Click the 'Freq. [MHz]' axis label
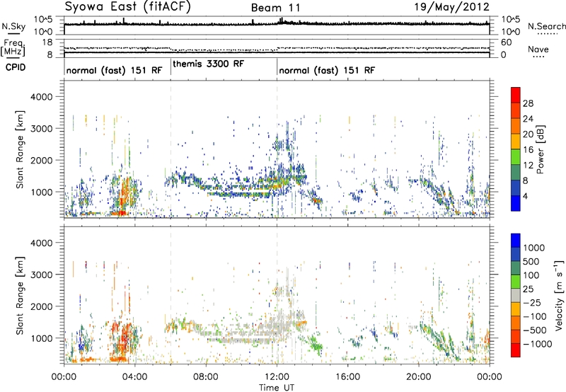The image size is (566, 392). coord(13,48)
